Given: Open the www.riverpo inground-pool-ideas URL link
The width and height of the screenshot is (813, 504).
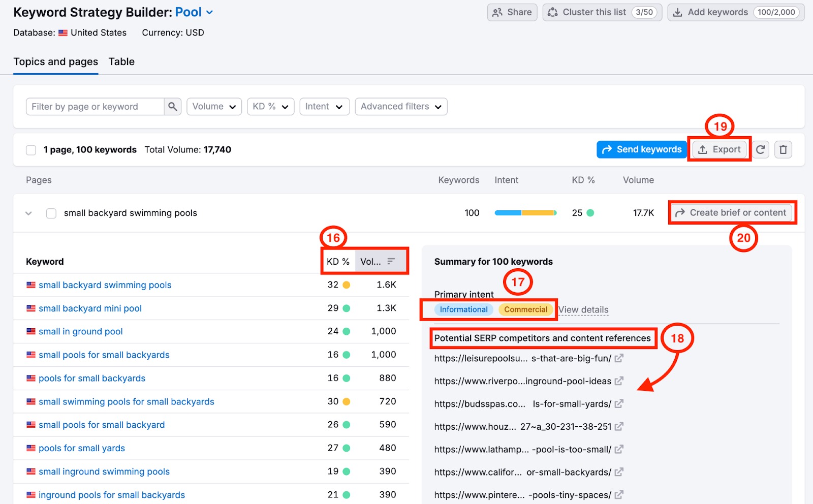Looking at the screenshot, I should click(x=523, y=381).
